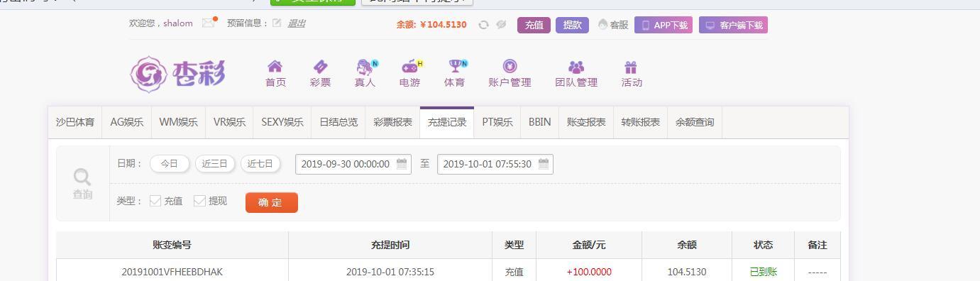This screenshot has width=980, height=281.
Task: Switch to the 彩票报表 tab
Action: 393,122
